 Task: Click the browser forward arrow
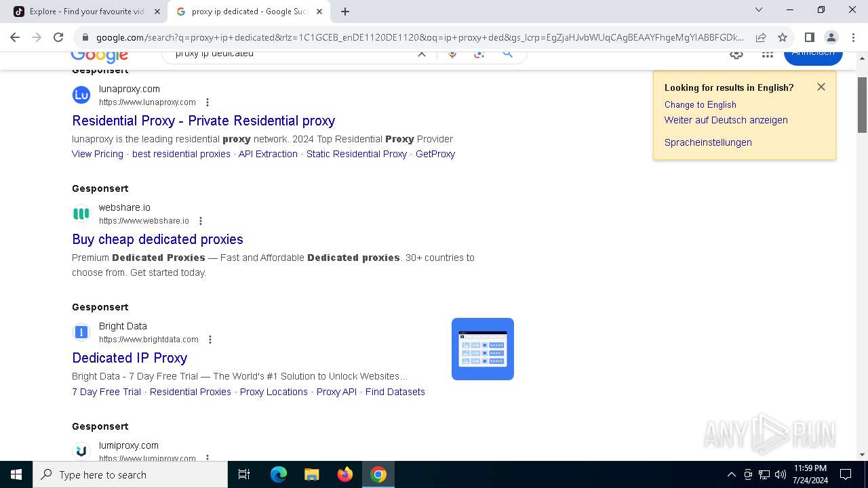pyautogui.click(x=37, y=37)
